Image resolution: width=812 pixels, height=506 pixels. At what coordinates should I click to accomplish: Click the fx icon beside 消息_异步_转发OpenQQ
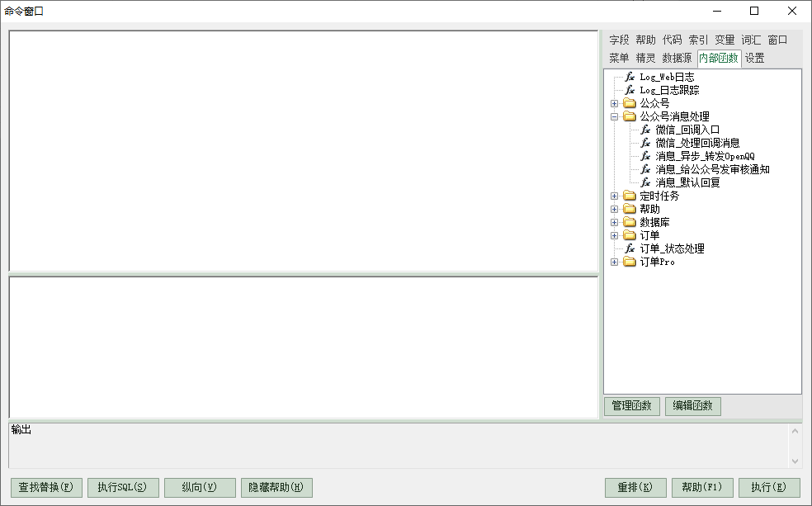point(645,156)
